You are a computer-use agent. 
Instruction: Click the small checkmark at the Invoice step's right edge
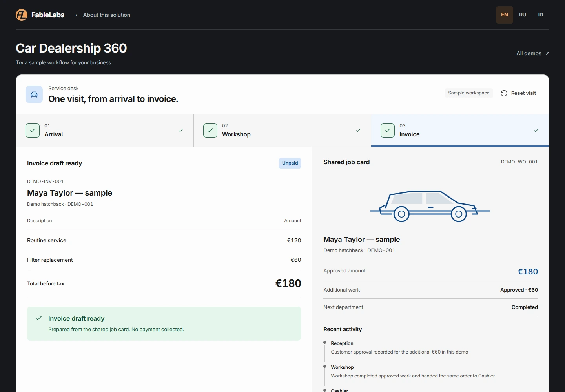[536, 130]
